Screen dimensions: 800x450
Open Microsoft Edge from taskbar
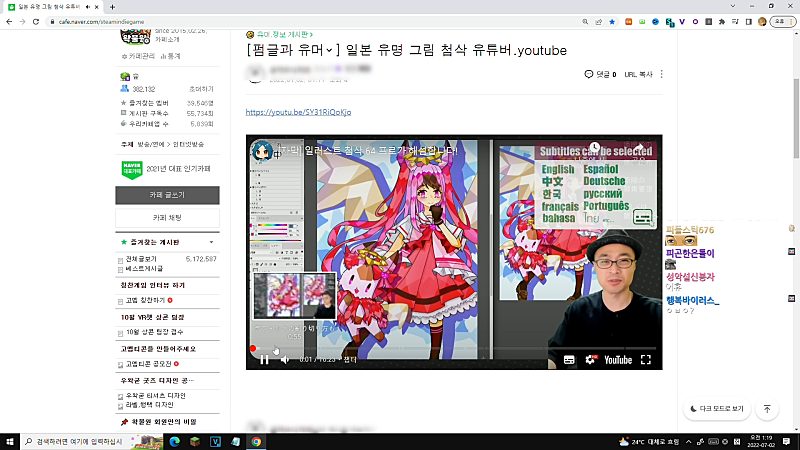pos(174,441)
